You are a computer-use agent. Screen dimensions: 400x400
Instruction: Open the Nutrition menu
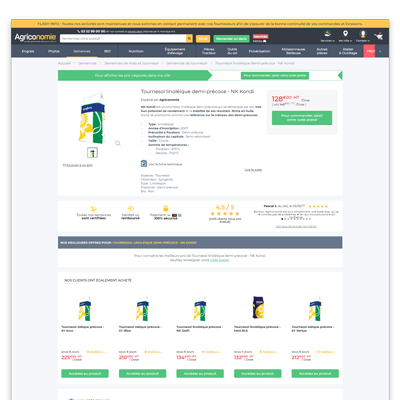(136, 51)
